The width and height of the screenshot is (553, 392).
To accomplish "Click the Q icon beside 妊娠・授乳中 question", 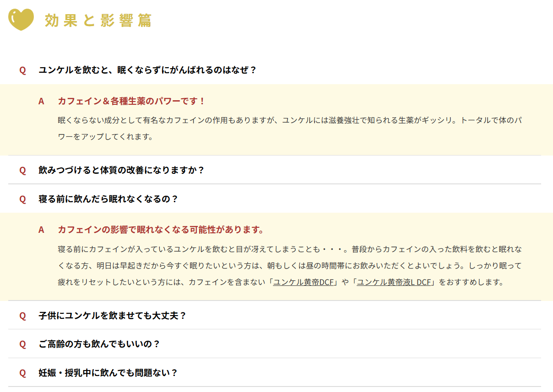I will pos(22,373).
